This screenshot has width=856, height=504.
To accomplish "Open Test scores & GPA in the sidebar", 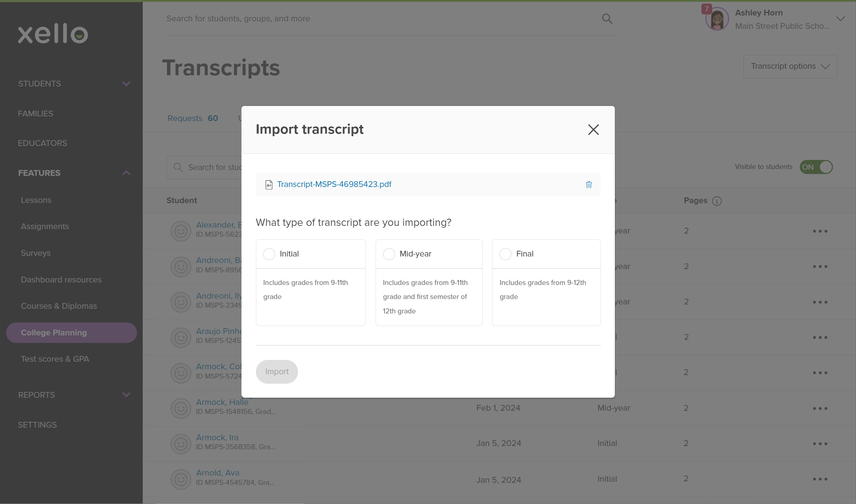I will [55, 359].
